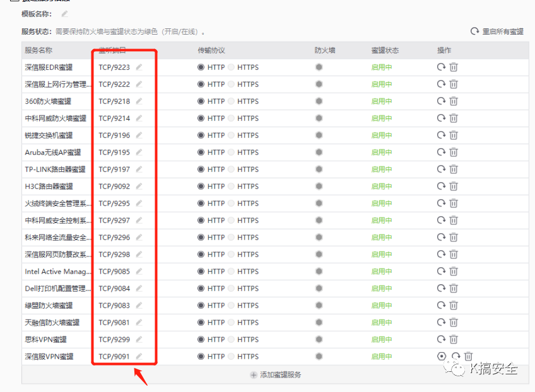Restart the Dell打印机 honeypot on TCP/9084
Image resolution: width=535 pixels, height=392 pixels.
pos(441,289)
